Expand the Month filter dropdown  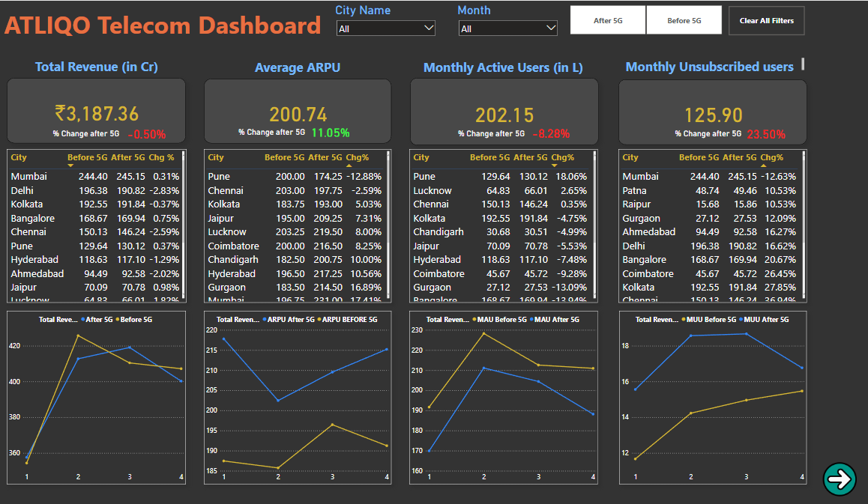tap(508, 28)
